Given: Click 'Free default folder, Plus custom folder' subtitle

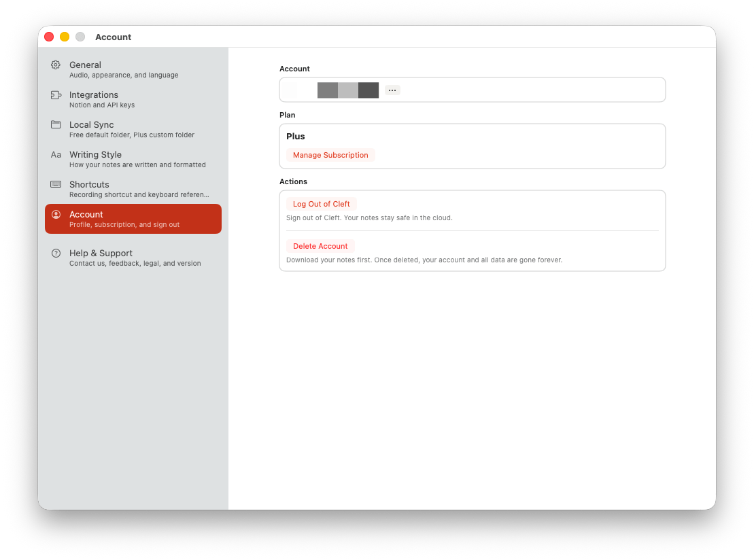Looking at the screenshot, I should [x=132, y=135].
